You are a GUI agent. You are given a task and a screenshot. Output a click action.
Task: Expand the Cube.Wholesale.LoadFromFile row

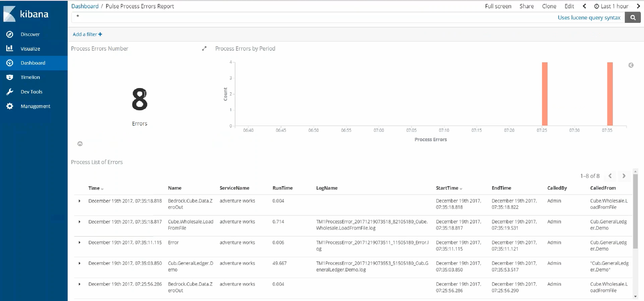[79, 222]
